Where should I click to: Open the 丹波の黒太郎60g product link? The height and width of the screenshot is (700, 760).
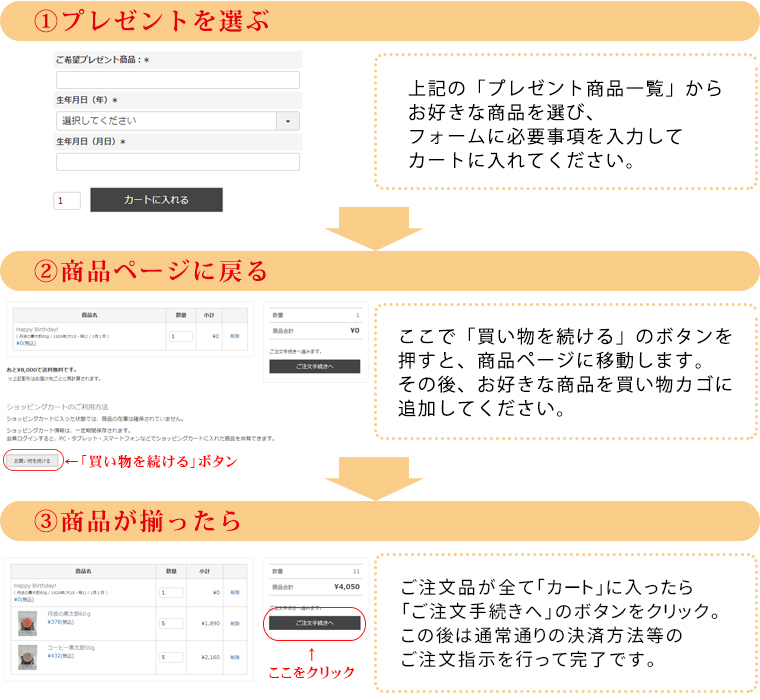coord(69,614)
